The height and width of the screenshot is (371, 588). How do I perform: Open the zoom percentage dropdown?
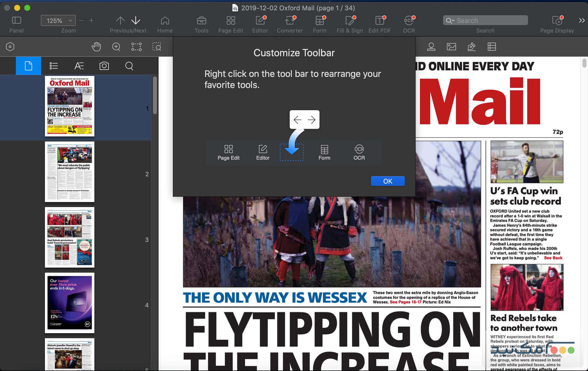[71, 20]
